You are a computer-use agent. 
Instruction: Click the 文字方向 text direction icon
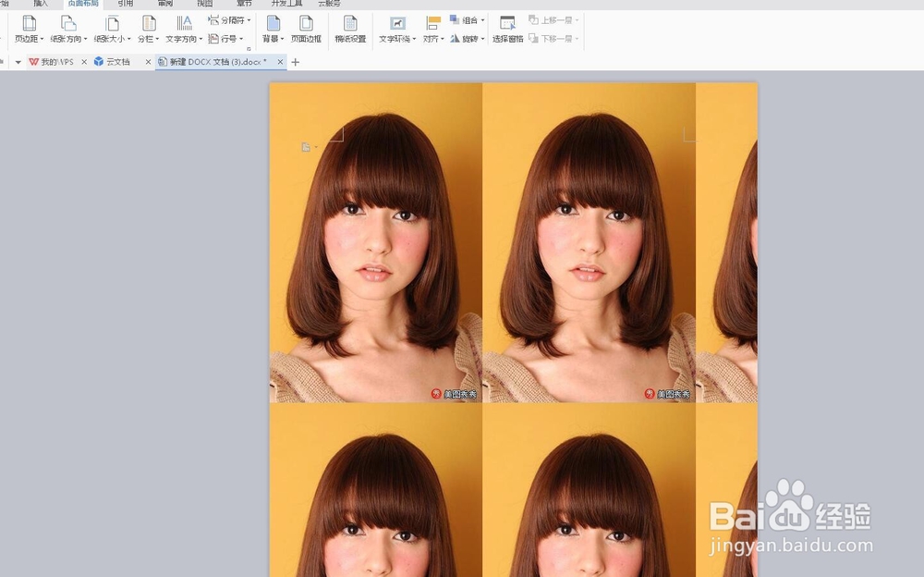[x=184, y=24]
